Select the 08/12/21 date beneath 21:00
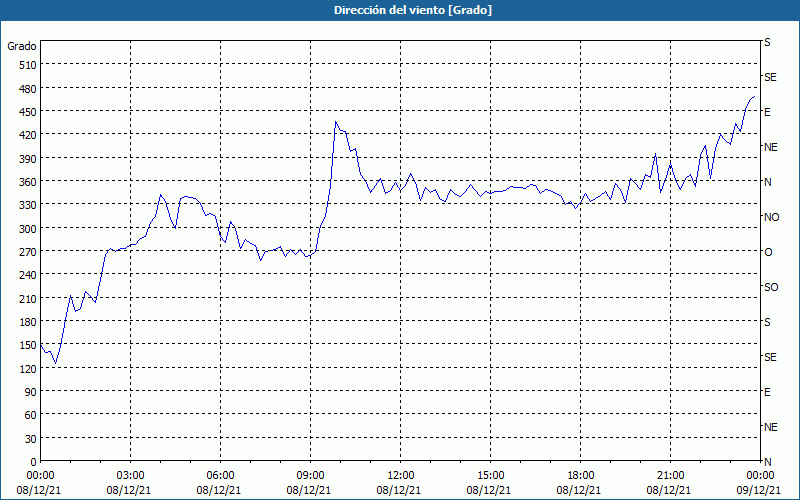The image size is (800, 500). click(670, 490)
